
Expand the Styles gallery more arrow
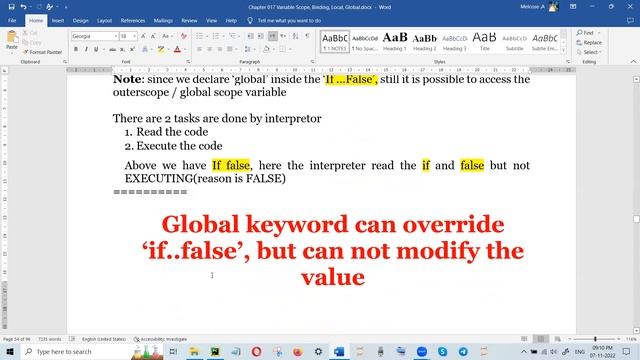(564, 50)
